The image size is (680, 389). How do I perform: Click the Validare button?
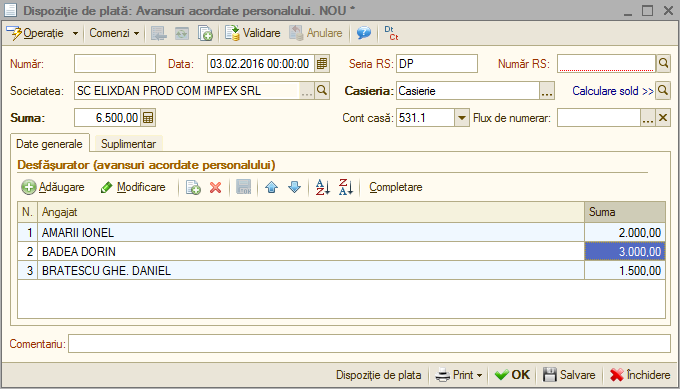[x=252, y=33]
